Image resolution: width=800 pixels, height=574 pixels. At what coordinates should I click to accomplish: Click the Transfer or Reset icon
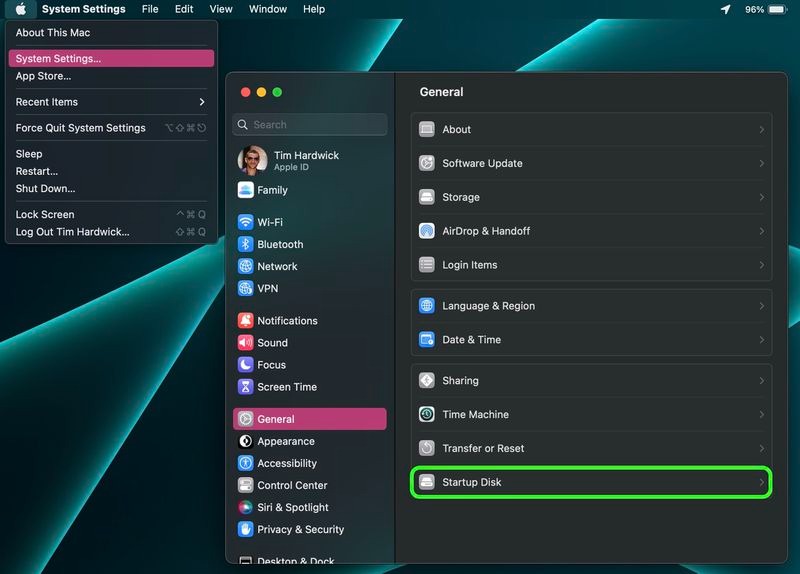(427, 448)
